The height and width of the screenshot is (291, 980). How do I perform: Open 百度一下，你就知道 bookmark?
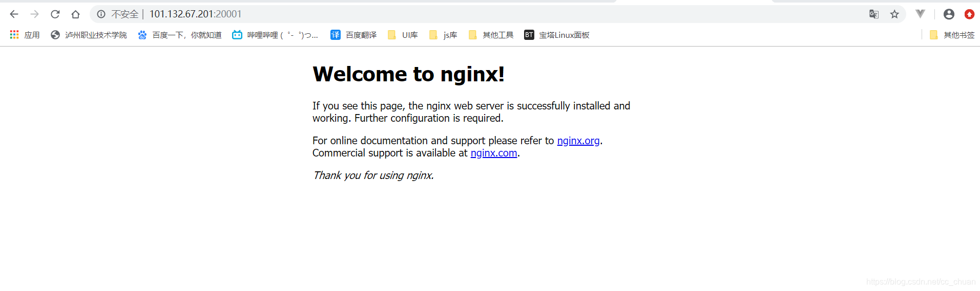pos(180,35)
